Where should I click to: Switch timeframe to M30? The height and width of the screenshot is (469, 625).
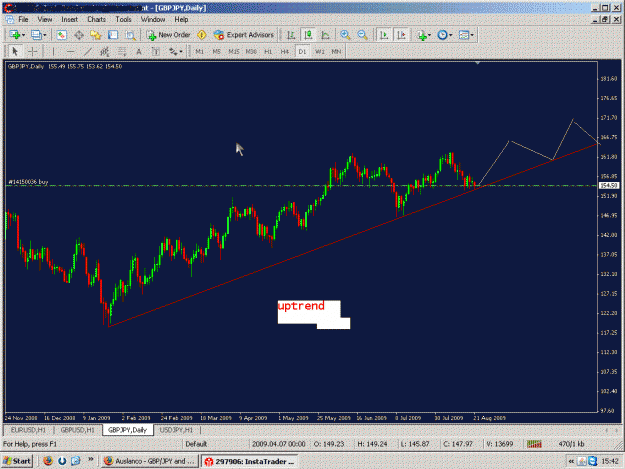pyautogui.click(x=251, y=51)
